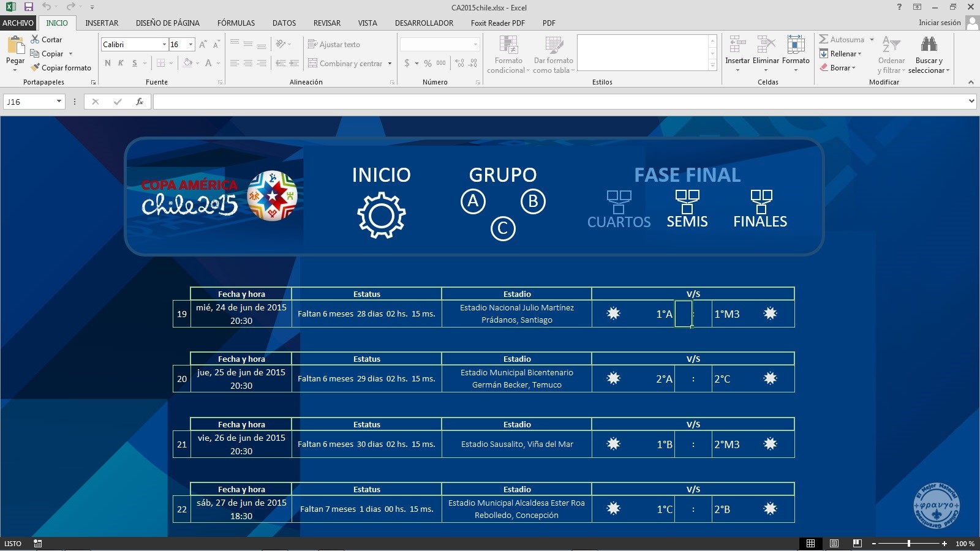980x551 pixels.
Task: Click the Cortar scissors icon
Action: coord(35,39)
